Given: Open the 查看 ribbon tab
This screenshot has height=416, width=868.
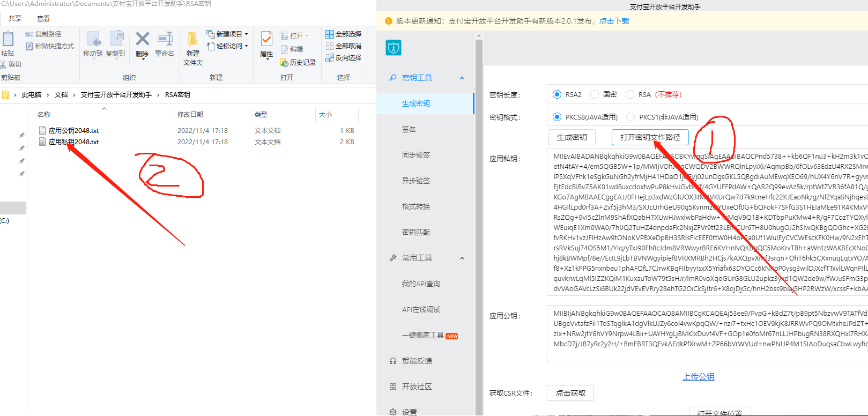Looking at the screenshot, I should pos(43,19).
